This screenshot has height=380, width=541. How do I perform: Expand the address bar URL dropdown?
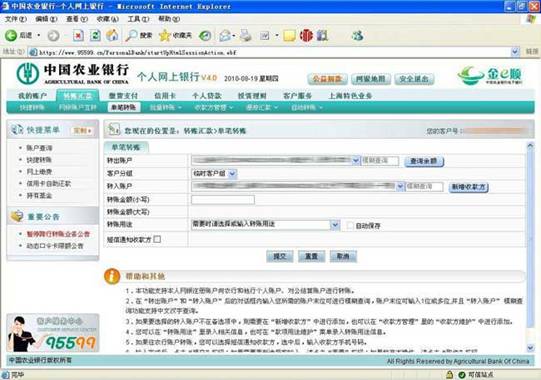[515, 52]
